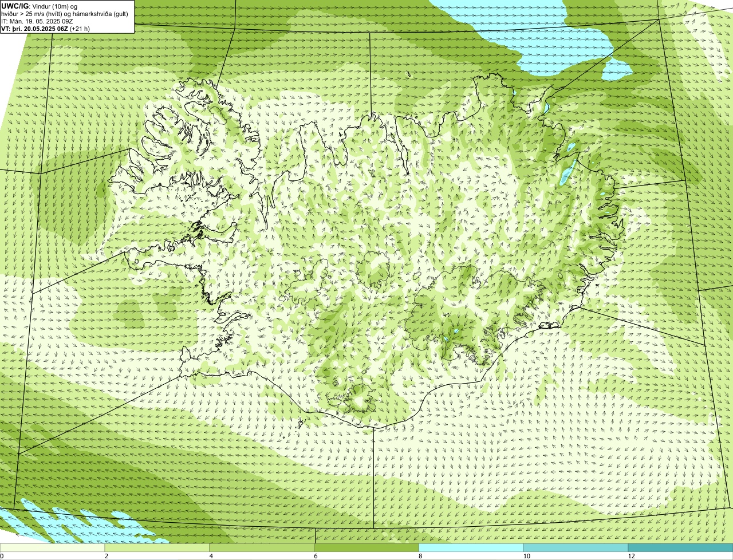Click the 'UWC/IG: Vindur (10m) og' title line

pyautogui.click(x=40, y=6)
